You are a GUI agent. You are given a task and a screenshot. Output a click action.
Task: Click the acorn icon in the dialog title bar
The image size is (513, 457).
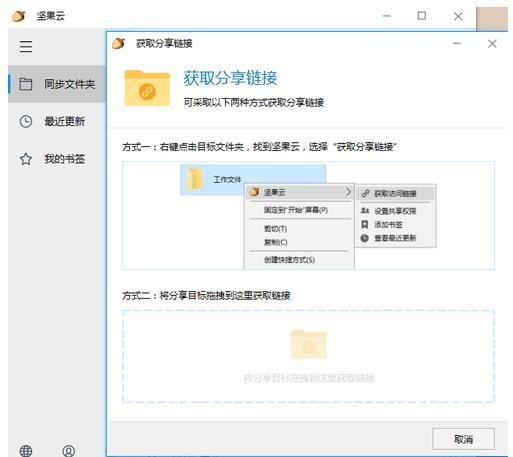[x=118, y=43]
